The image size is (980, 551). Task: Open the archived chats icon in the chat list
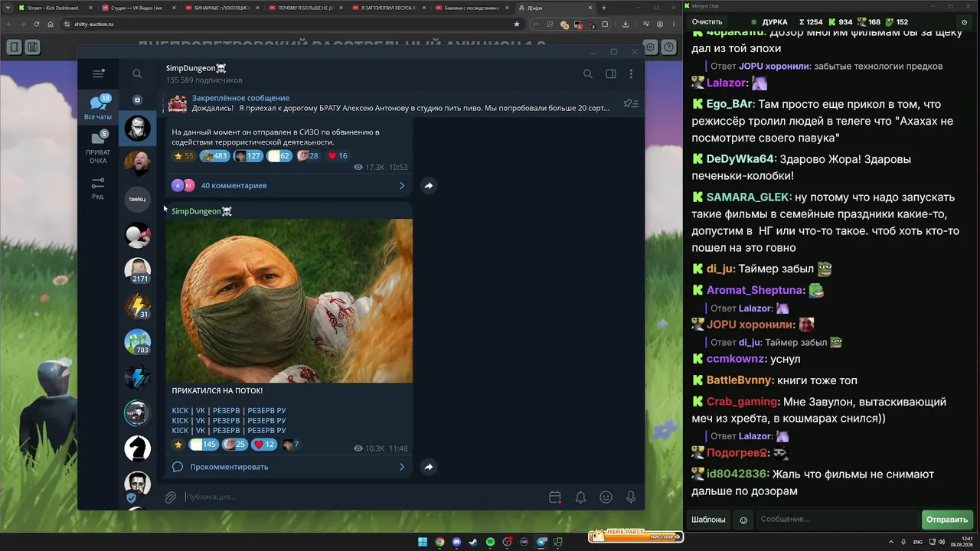(137, 99)
